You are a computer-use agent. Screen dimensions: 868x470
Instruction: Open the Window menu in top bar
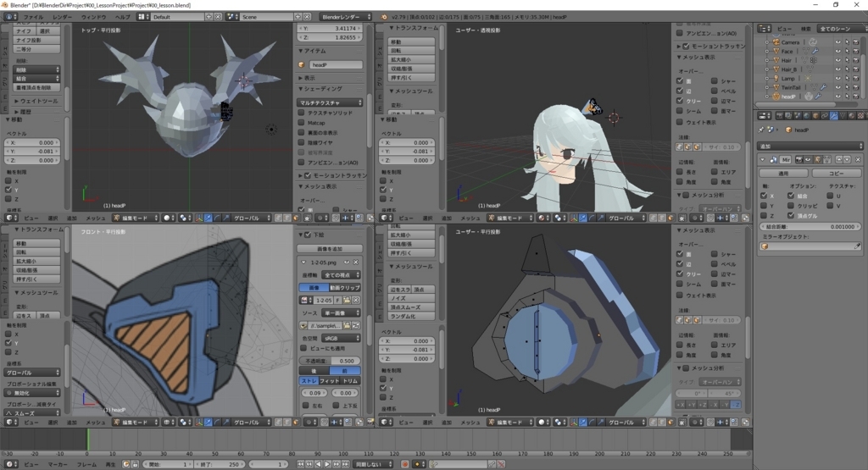(x=93, y=17)
